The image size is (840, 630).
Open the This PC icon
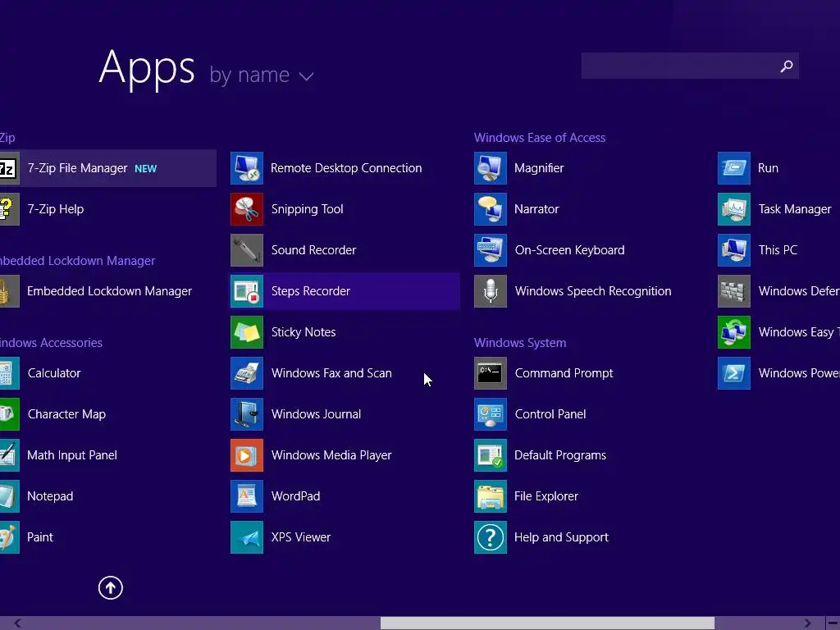coord(734,250)
